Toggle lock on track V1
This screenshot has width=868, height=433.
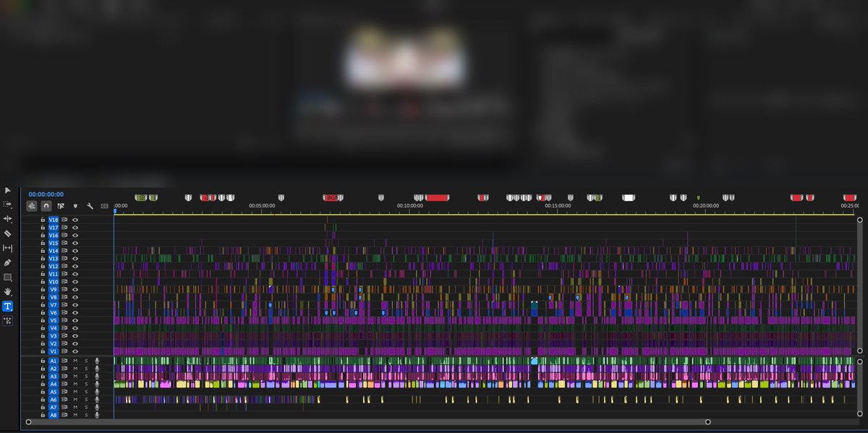43,351
